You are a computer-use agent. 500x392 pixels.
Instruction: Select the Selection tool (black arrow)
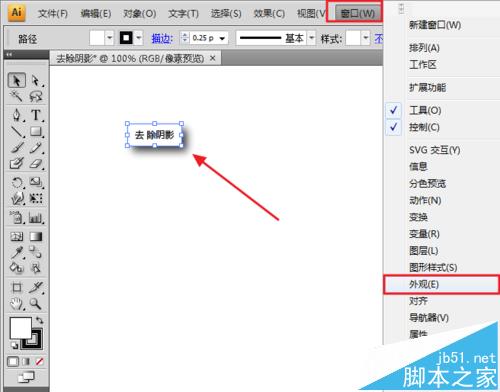[x=16, y=80]
